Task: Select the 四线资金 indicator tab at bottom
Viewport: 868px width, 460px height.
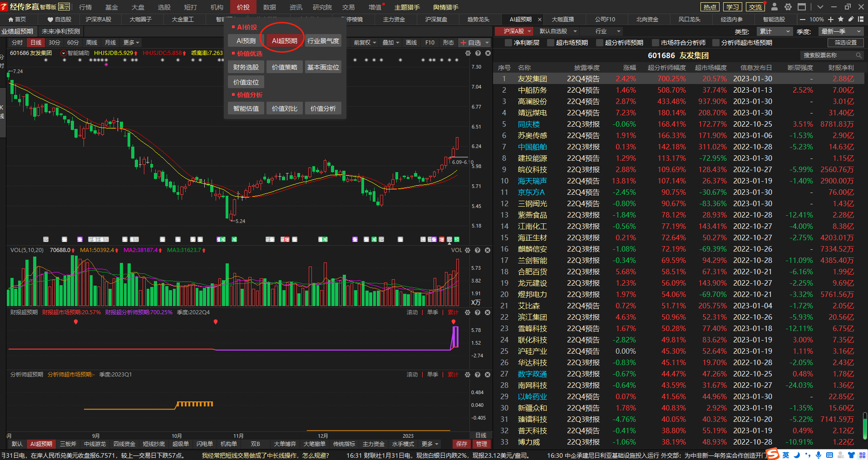Action: [124, 444]
